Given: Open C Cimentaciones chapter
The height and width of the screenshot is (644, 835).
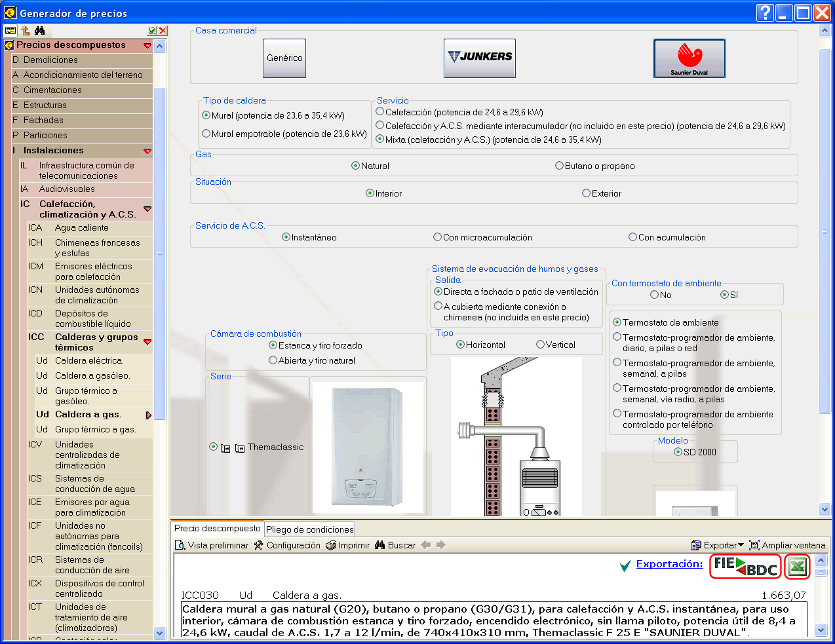Looking at the screenshot, I should [81, 90].
